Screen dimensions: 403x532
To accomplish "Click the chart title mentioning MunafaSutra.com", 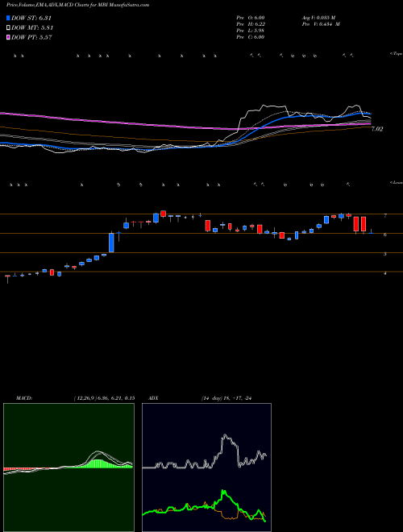I will pyautogui.click(x=77, y=6).
